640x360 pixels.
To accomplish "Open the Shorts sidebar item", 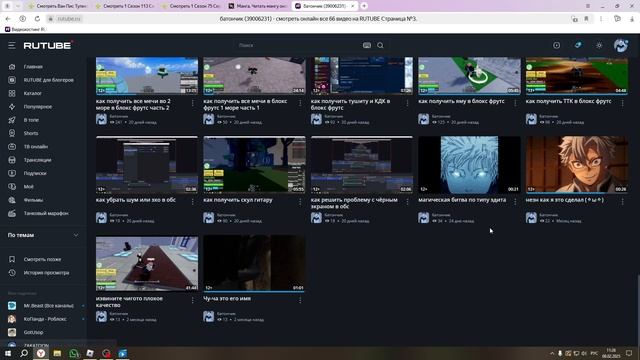I will tap(31, 133).
